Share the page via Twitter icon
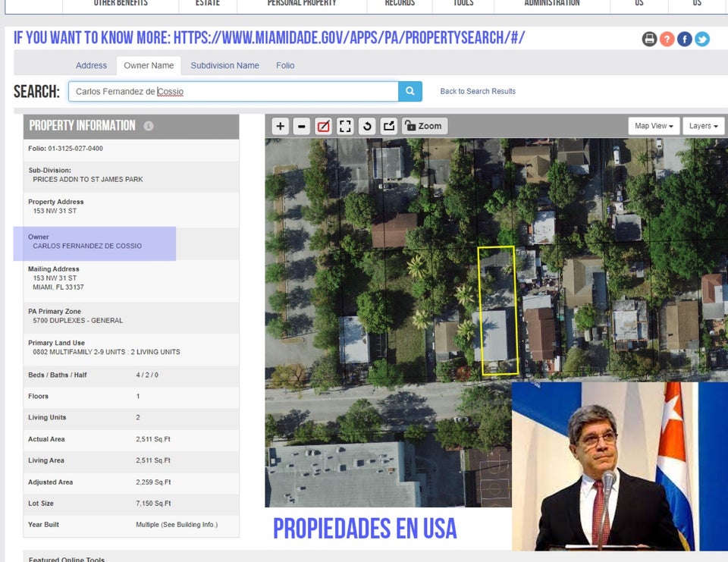 [702, 39]
